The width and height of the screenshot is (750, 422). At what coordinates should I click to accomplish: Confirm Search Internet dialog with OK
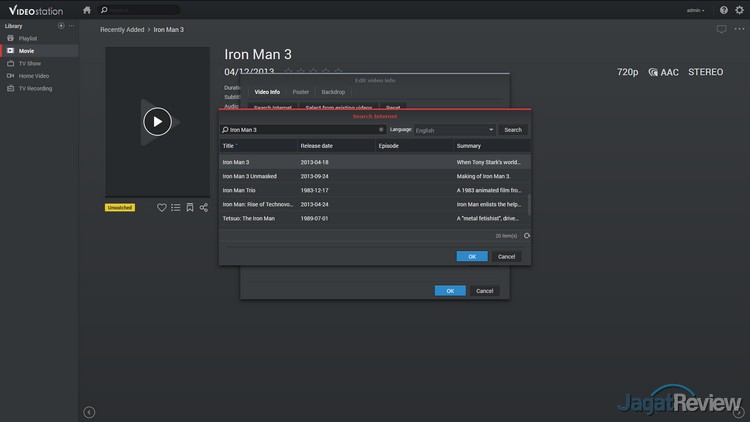coord(472,256)
